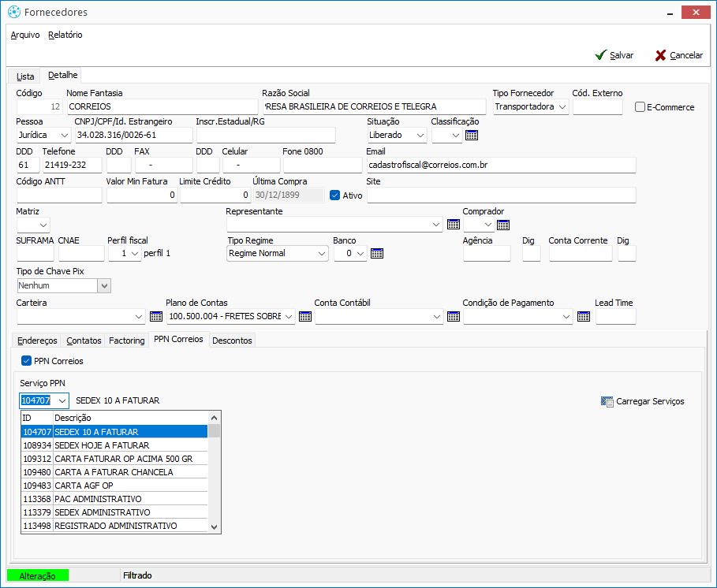
Task: Click the Telefone field 21419-232
Action: click(x=73, y=165)
